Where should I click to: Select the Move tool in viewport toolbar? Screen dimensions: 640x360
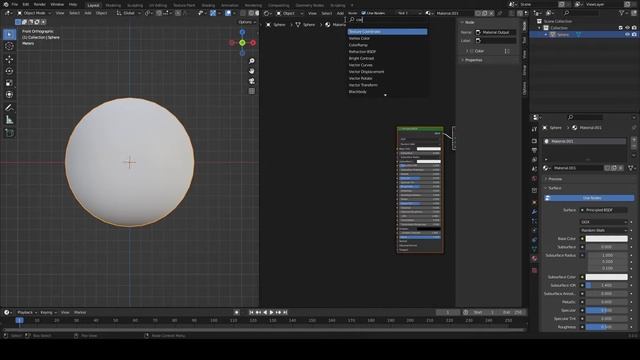(9, 59)
